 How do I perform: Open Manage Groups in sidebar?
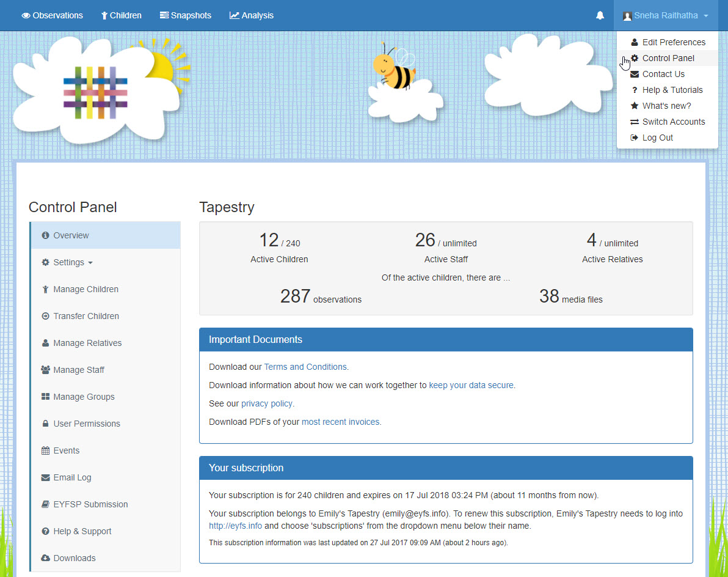[106, 397]
